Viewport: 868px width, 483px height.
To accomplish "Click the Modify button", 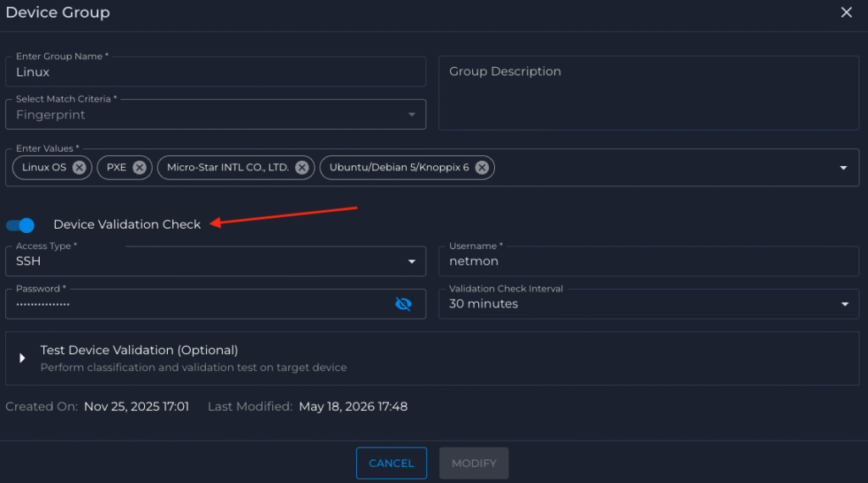I will coord(474,463).
